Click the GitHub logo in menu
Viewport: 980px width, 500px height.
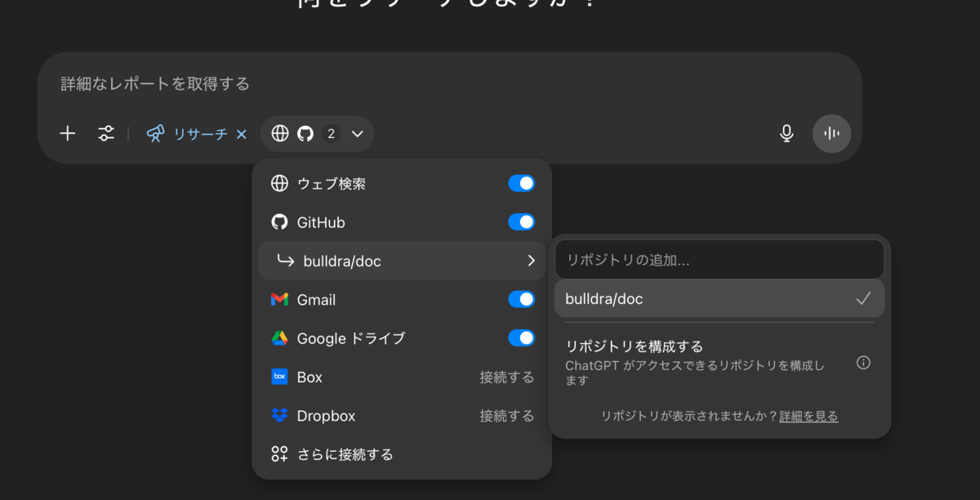(x=279, y=222)
